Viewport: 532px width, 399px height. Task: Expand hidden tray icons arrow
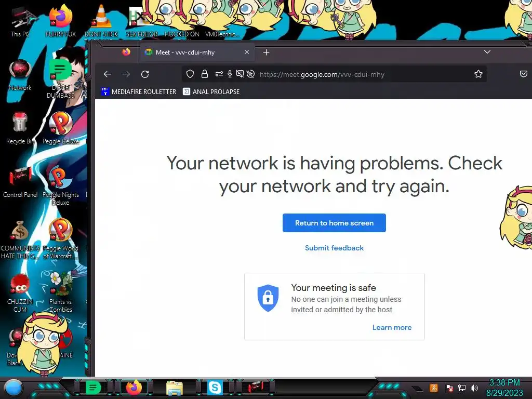418,388
